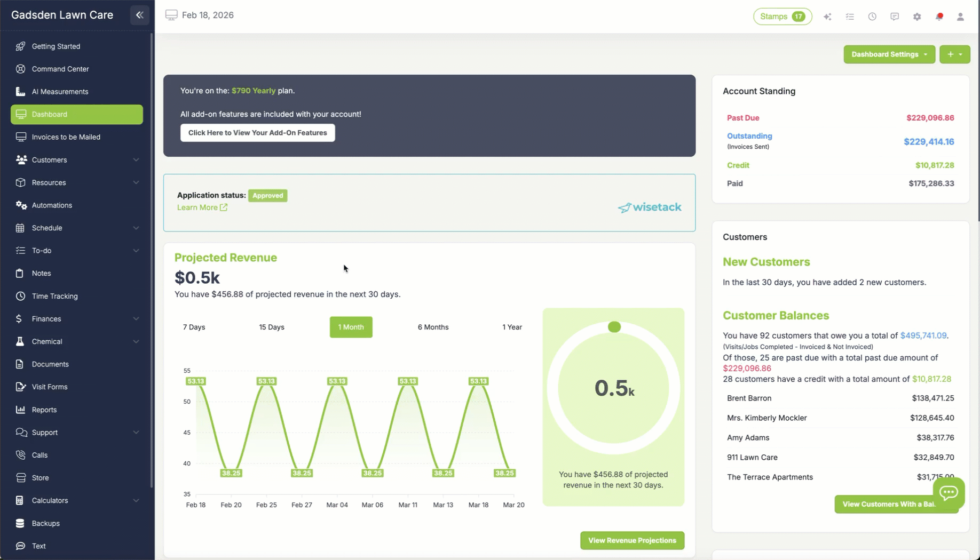
Task: Go to Invoices to be Mailed
Action: [x=66, y=137]
